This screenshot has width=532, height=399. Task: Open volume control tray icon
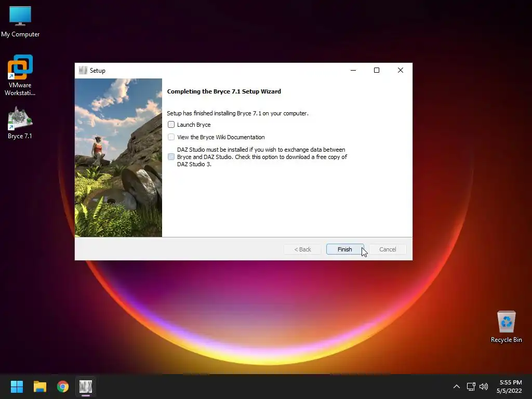[484, 387]
